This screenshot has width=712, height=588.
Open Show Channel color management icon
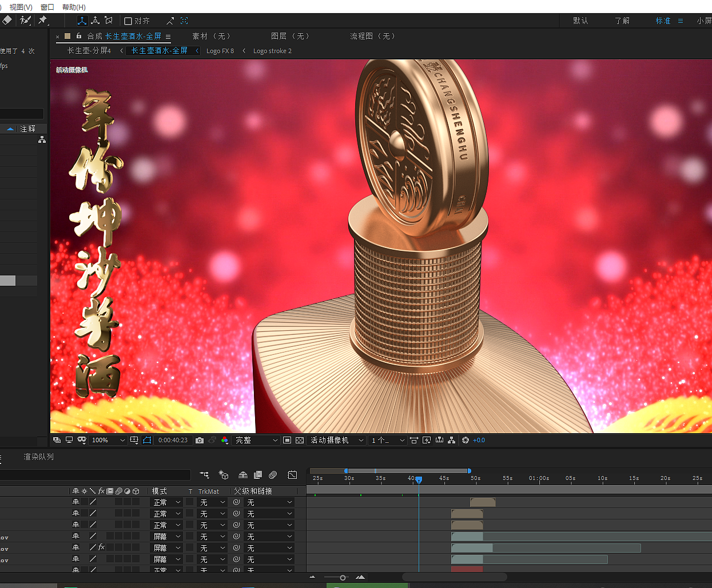click(224, 440)
